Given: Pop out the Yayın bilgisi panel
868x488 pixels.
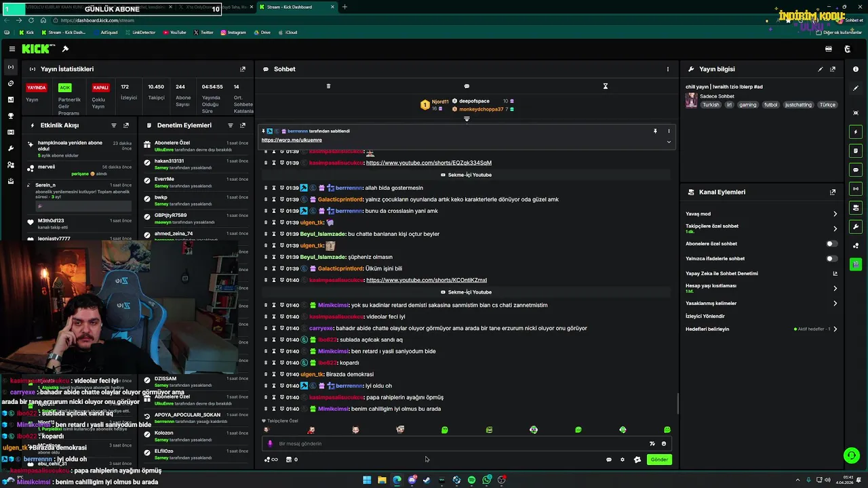Looking at the screenshot, I should pyautogui.click(x=833, y=69).
